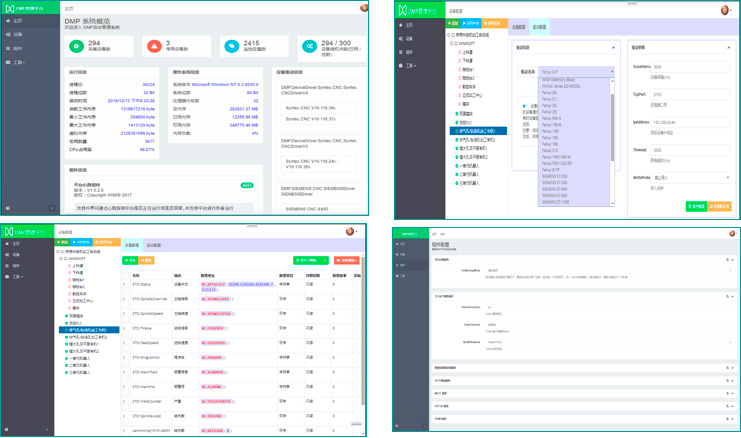Click the IpAddress field showing 192.168.40.84
This screenshot has width=741, height=438.
tap(692, 121)
